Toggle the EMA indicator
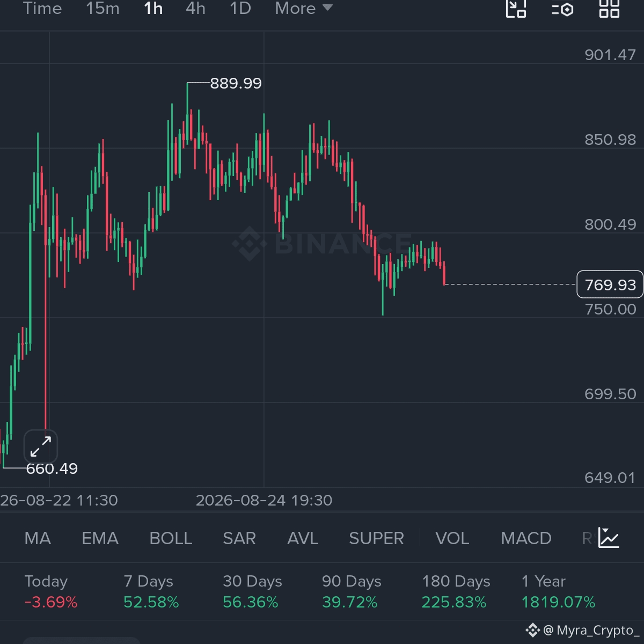This screenshot has height=644, width=644. point(100,538)
